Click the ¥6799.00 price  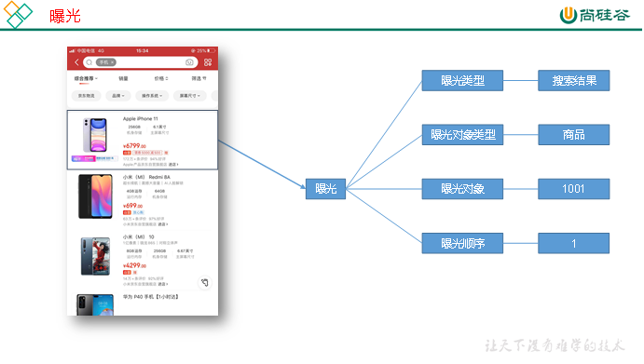[x=134, y=145]
